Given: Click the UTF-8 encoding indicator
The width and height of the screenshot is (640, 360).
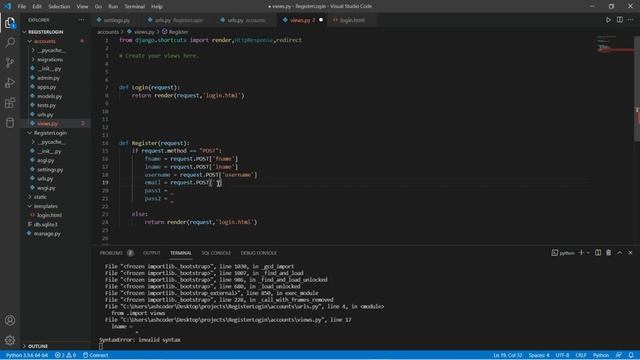Looking at the screenshot, I should pyautogui.click(x=562, y=356).
